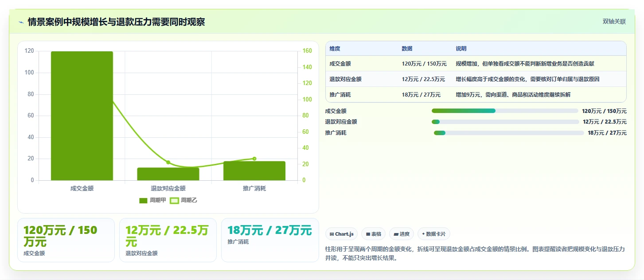Click the 120 label on left axis
This screenshot has width=644, height=280.
(x=29, y=51)
